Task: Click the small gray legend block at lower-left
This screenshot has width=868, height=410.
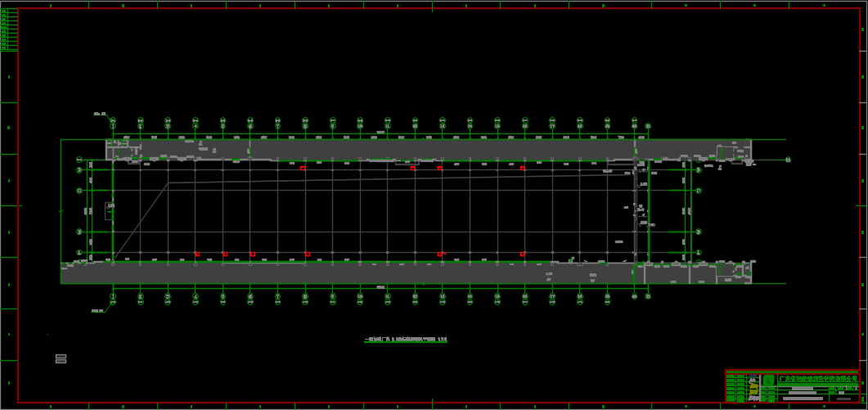Action: 61,358
